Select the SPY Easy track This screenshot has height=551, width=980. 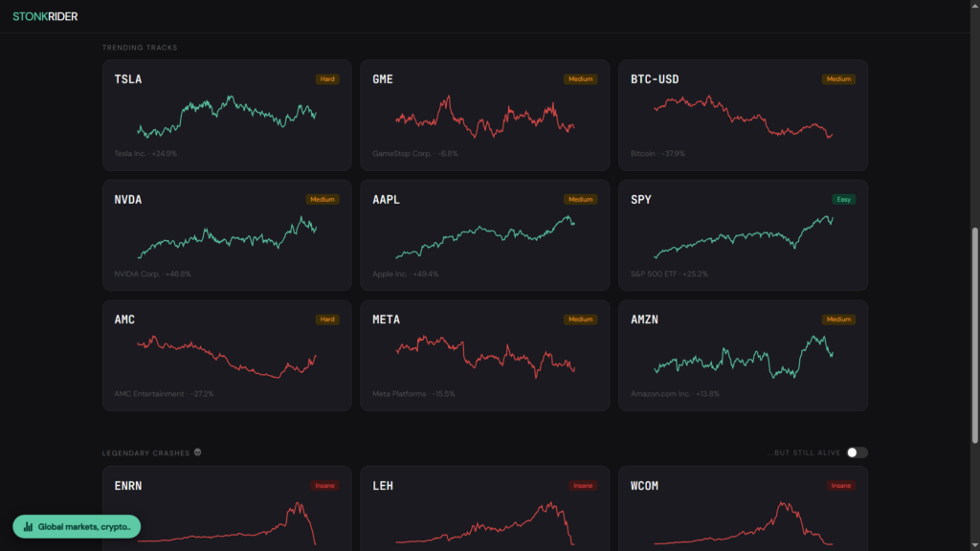click(743, 235)
